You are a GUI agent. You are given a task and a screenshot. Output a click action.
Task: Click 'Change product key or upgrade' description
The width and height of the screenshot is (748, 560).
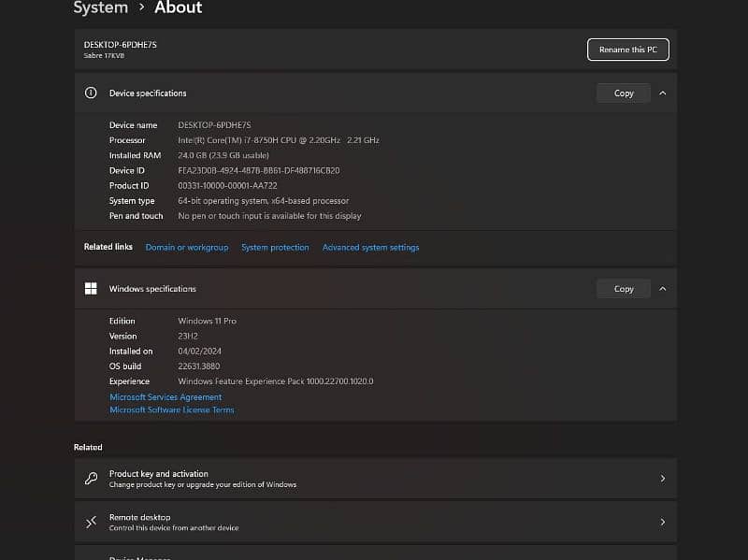click(x=203, y=484)
